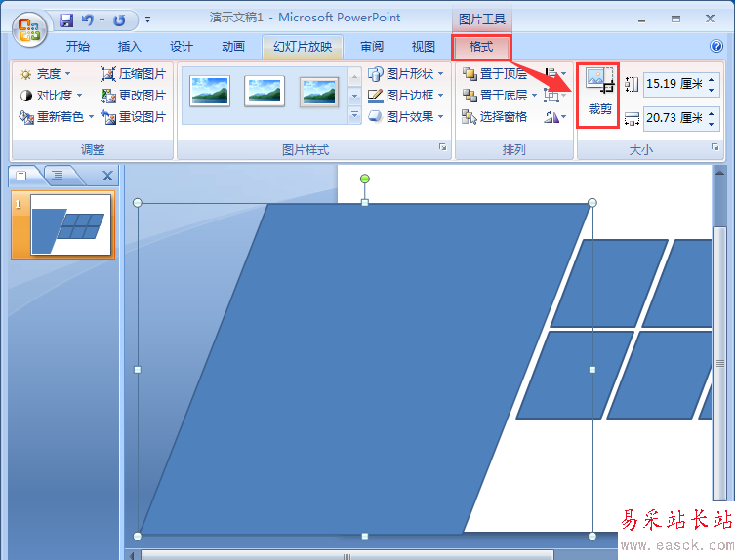This screenshot has width=735, height=560.
Task: Click 置于底层 send to back
Action: click(495, 96)
